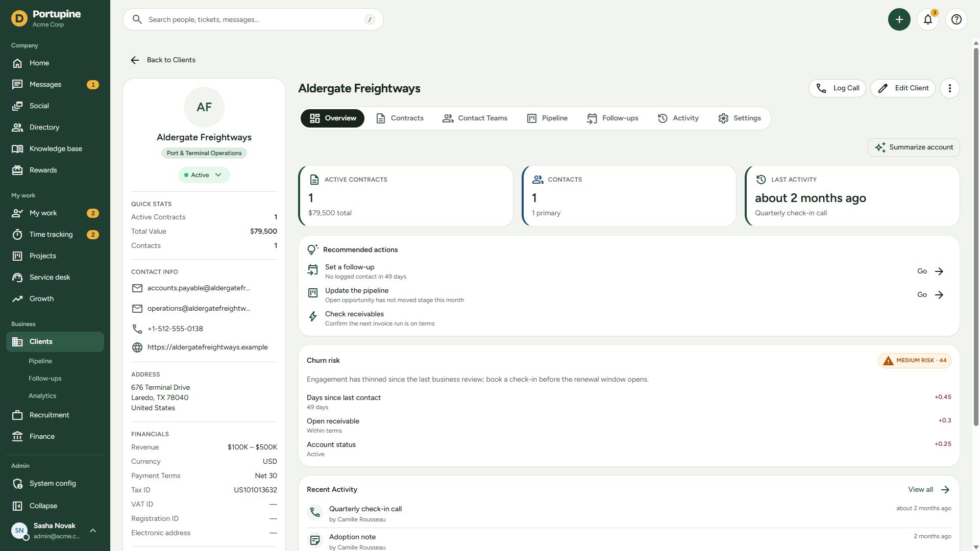Open Time tracking in sidebar

click(55, 235)
